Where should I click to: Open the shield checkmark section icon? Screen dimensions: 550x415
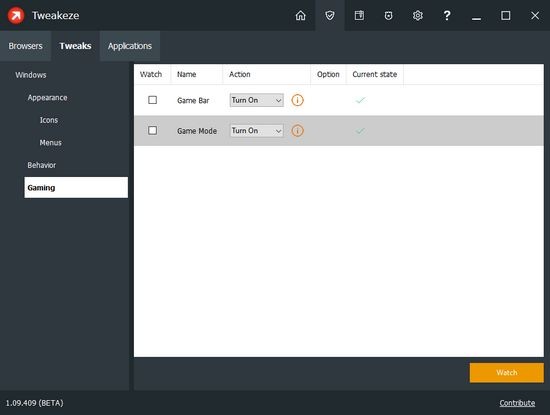(330, 15)
